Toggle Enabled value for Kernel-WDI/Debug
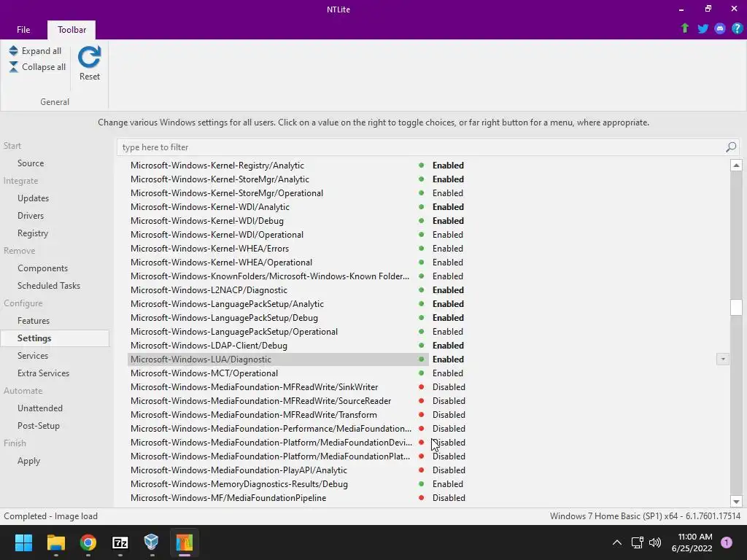The width and height of the screenshot is (747, 560). coord(448,220)
